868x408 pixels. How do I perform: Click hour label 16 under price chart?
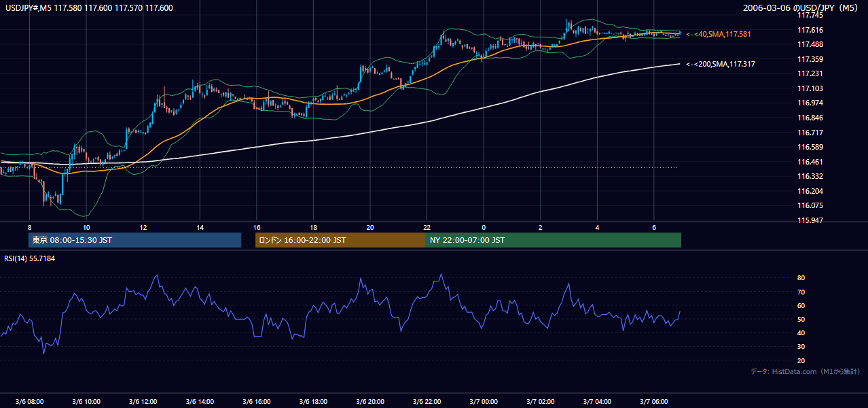tap(257, 227)
